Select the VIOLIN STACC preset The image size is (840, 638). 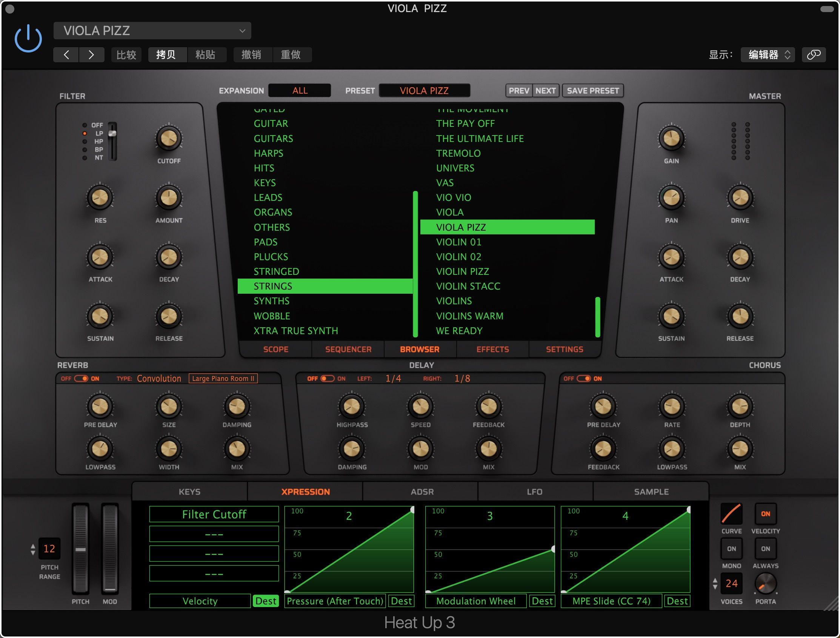point(507,286)
